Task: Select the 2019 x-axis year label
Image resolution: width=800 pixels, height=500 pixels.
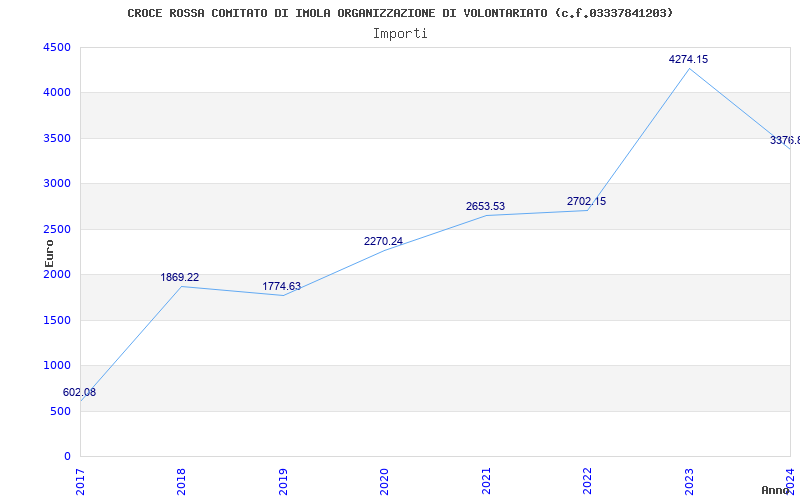Action: pos(283,482)
